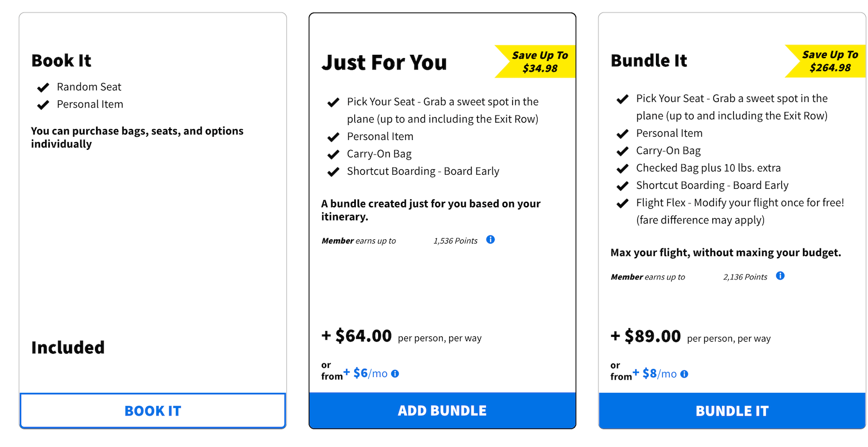The height and width of the screenshot is (447, 868).
Task: Open info icon beside 2,136 Points
Action: tap(780, 276)
